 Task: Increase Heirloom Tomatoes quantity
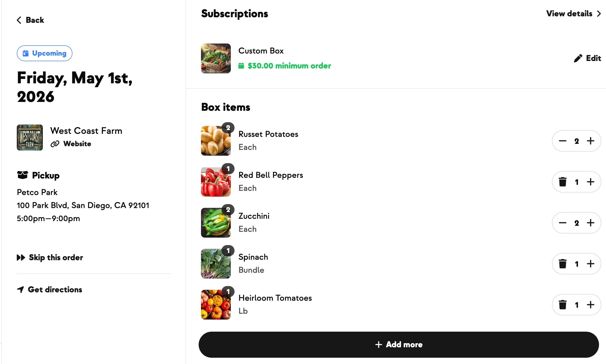click(590, 305)
